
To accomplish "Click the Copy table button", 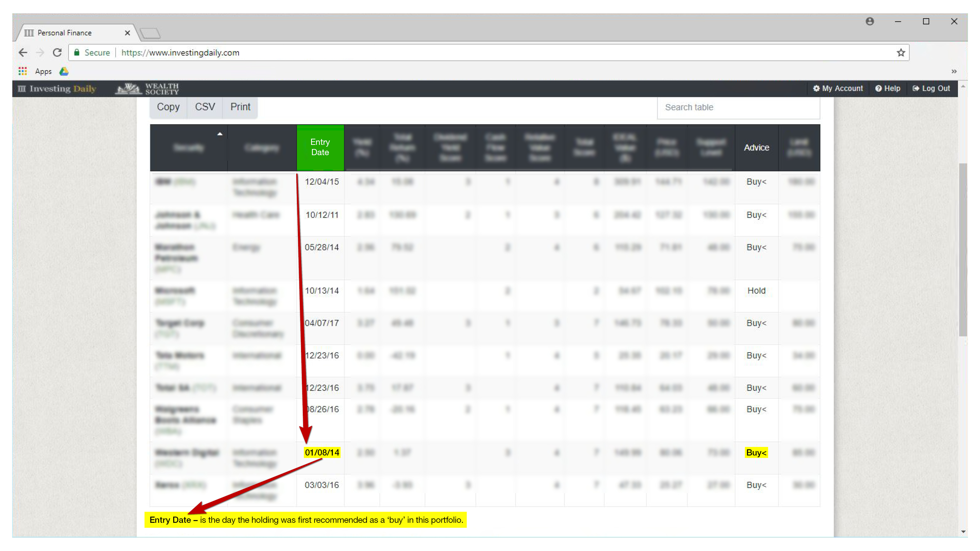I will pyautogui.click(x=168, y=107).
